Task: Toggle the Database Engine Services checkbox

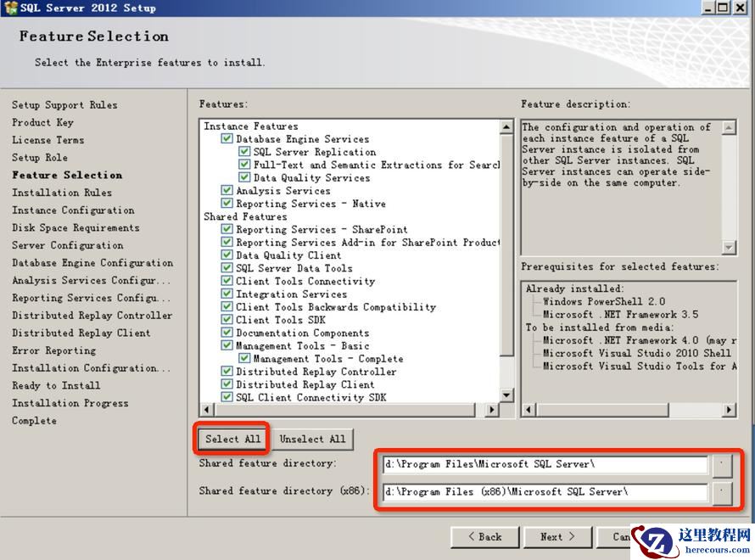Action: point(226,138)
